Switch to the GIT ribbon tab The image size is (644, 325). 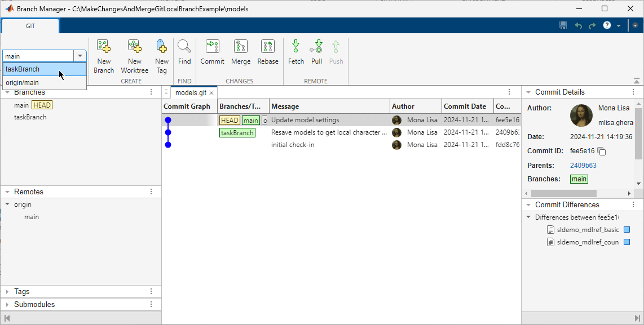[x=30, y=26]
